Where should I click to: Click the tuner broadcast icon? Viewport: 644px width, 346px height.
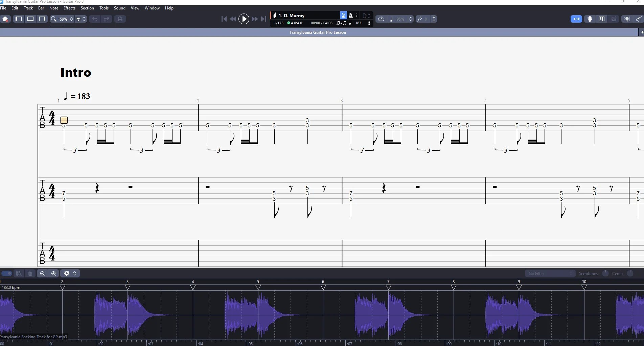(x=627, y=19)
